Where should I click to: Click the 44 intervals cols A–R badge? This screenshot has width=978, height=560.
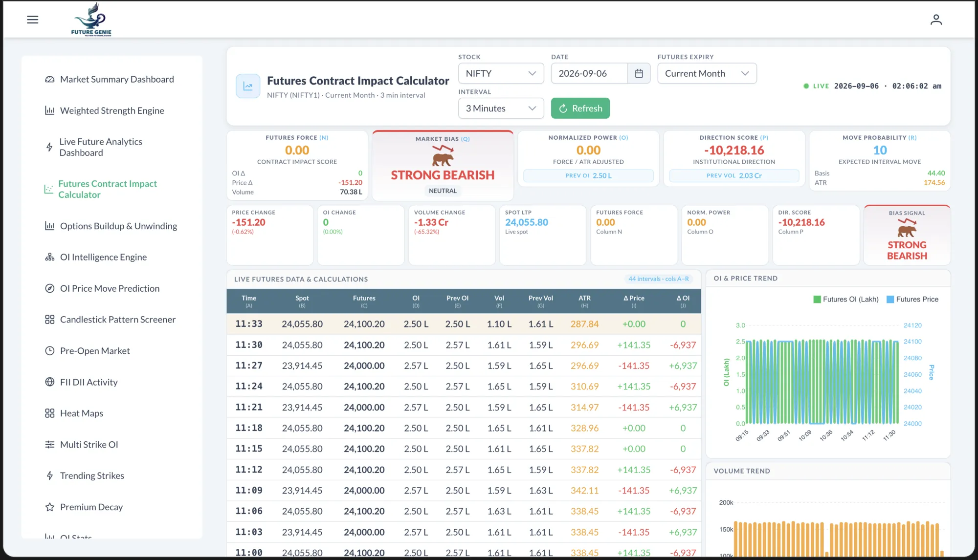point(659,279)
